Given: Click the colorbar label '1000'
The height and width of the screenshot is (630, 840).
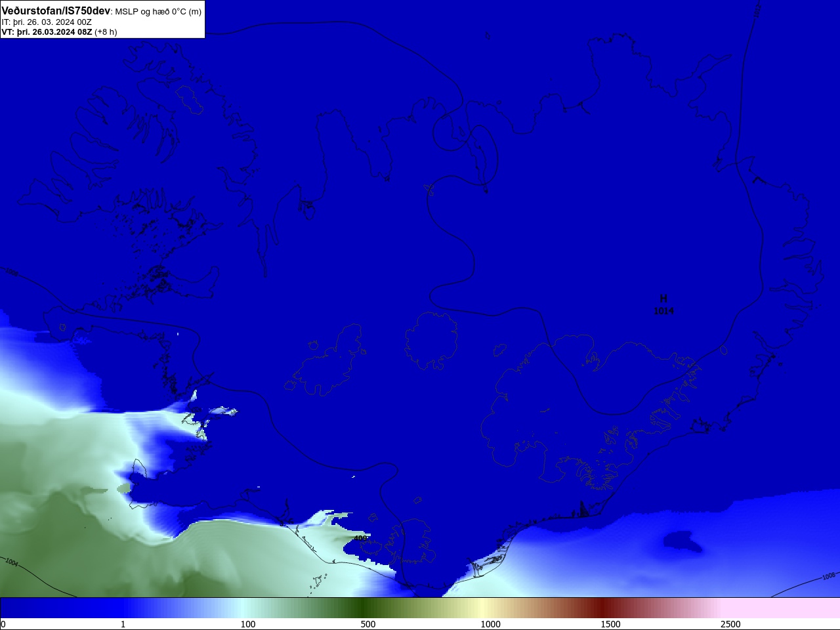Looking at the screenshot, I should (x=491, y=624).
